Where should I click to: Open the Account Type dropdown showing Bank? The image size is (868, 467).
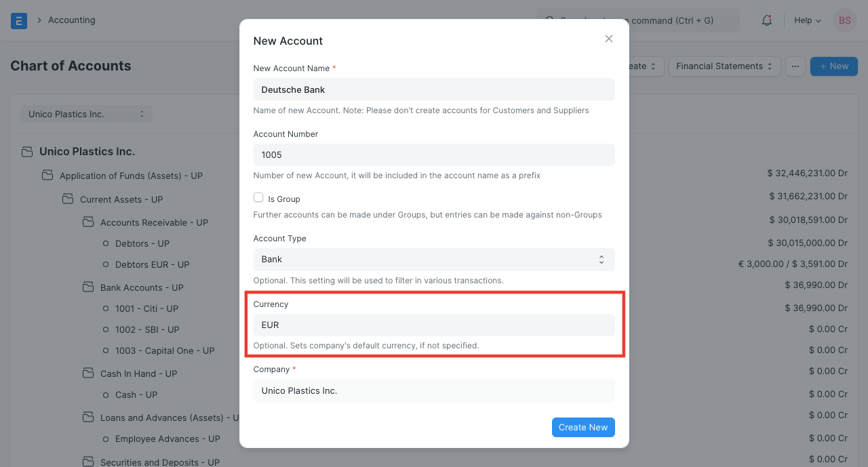434,260
